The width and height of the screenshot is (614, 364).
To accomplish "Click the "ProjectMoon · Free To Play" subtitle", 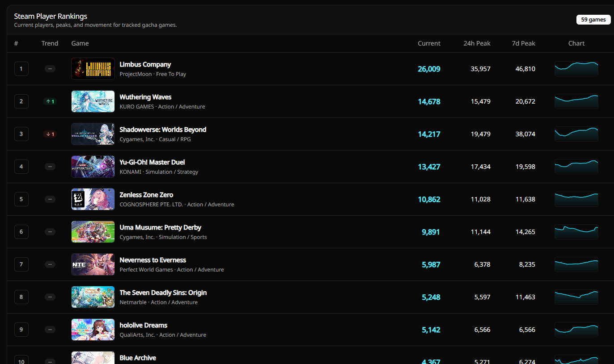I will (153, 74).
